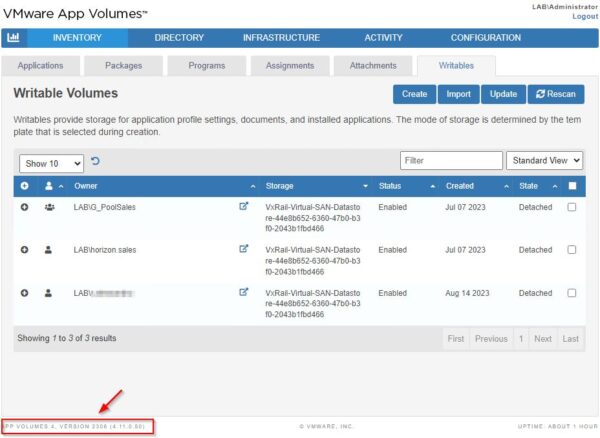Open edit link icon in Aug 14 2023 row
The height and width of the screenshot is (438, 600).
click(x=243, y=292)
